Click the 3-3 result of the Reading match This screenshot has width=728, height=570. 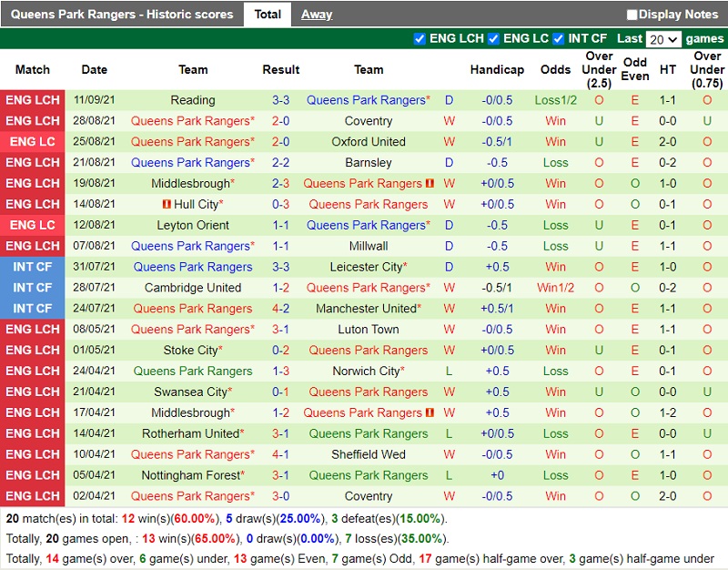tap(280, 100)
